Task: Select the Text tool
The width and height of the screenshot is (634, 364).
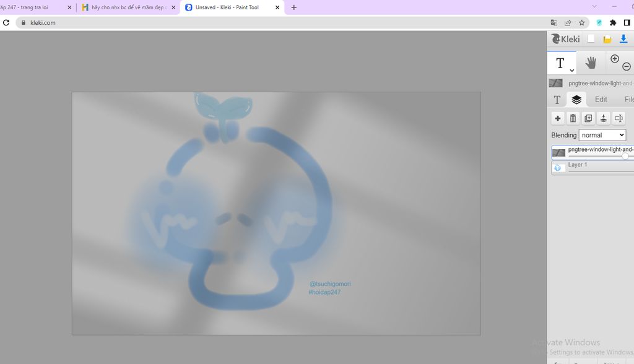Action: point(560,63)
